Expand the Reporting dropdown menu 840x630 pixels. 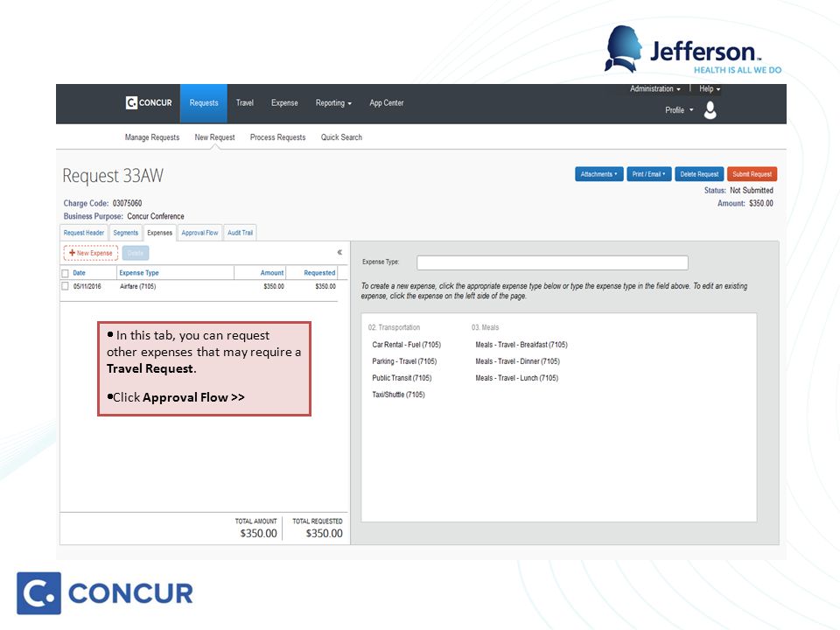[x=333, y=103]
